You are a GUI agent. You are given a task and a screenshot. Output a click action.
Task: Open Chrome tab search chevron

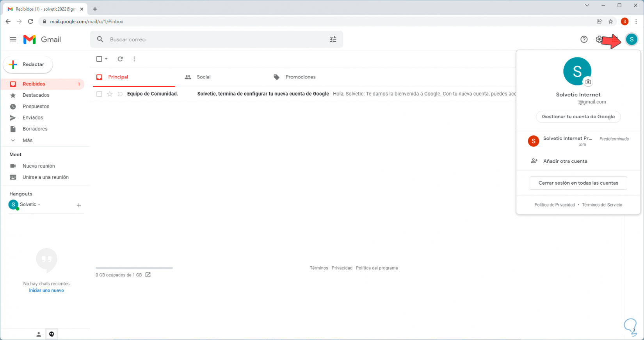click(x=587, y=5)
